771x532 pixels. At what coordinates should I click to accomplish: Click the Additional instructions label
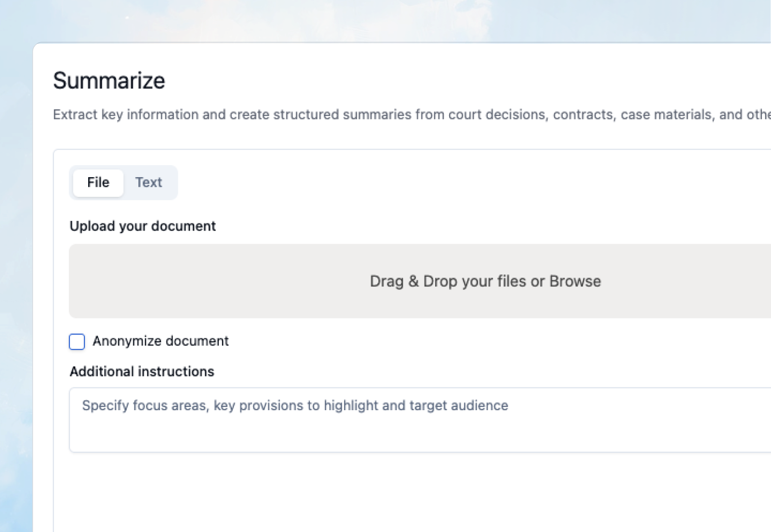pos(142,371)
